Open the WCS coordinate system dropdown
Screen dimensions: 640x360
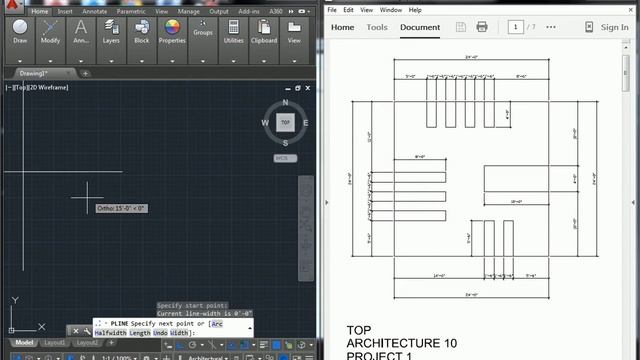[x=285, y=158]
